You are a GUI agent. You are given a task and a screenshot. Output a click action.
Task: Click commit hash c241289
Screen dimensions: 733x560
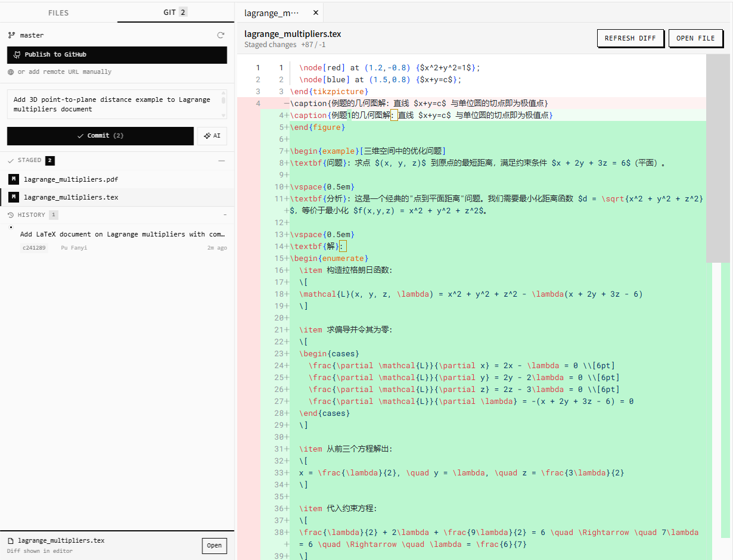(x=34, y=248)
